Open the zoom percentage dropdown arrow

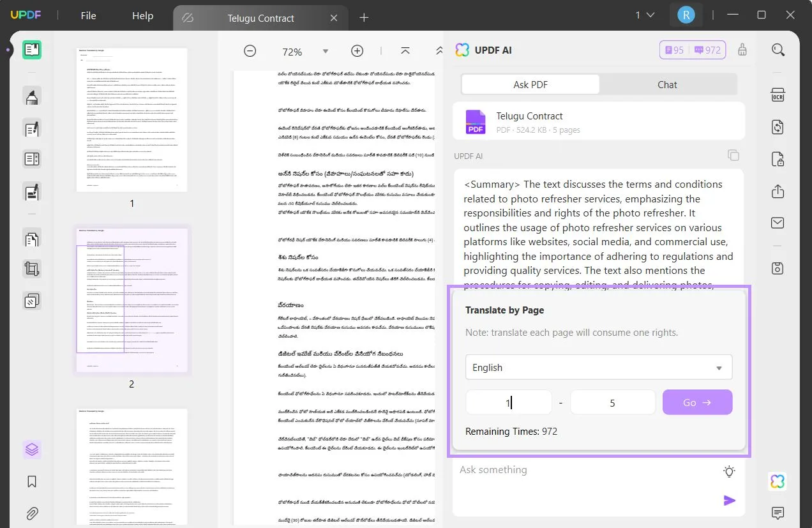pos(326,51)
